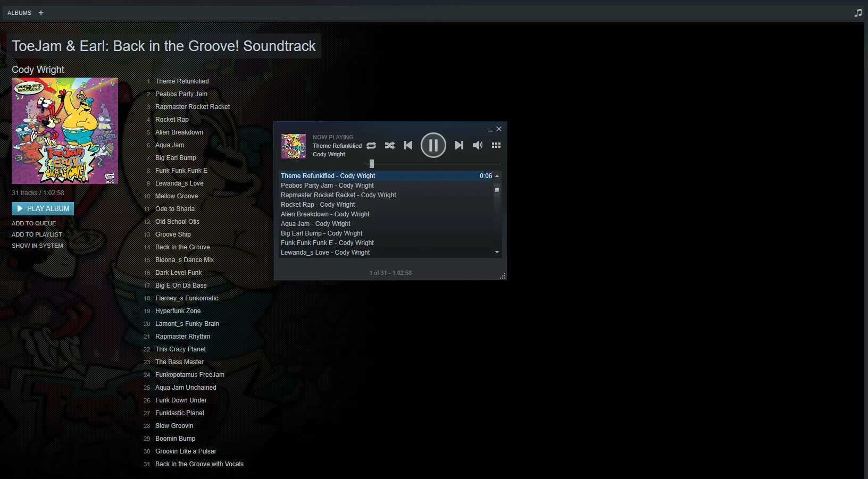
Task: Click SHOW IN SYSTEM
Action: pos(37,246)
